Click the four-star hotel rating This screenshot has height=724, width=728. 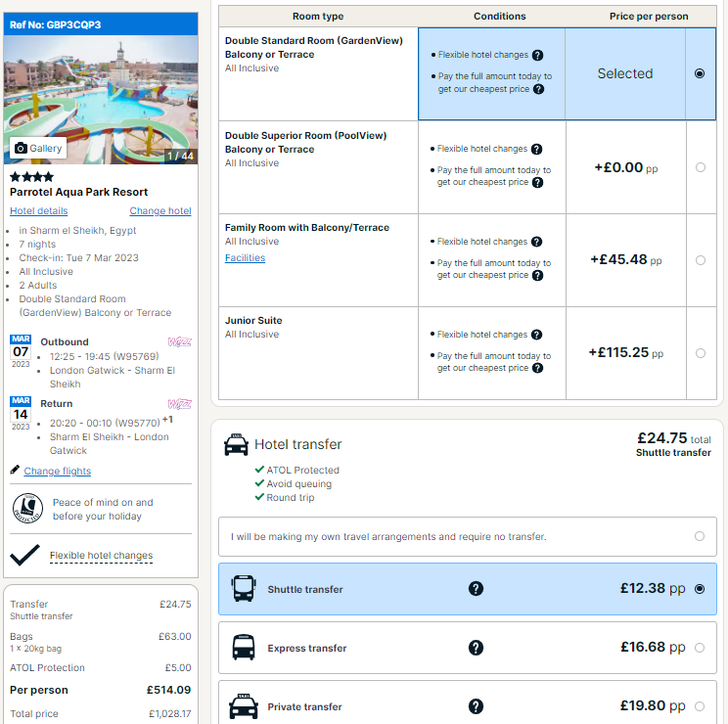coord(31,176)
